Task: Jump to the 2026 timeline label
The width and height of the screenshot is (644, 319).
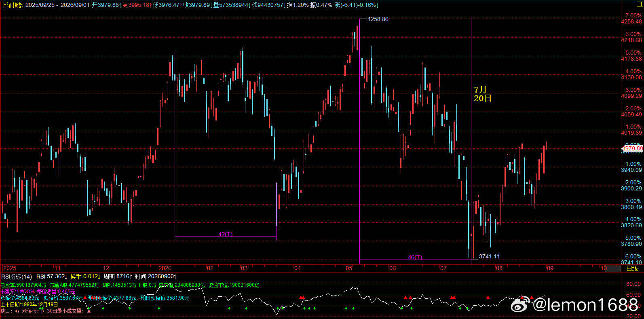Action: tap(165, 268)
